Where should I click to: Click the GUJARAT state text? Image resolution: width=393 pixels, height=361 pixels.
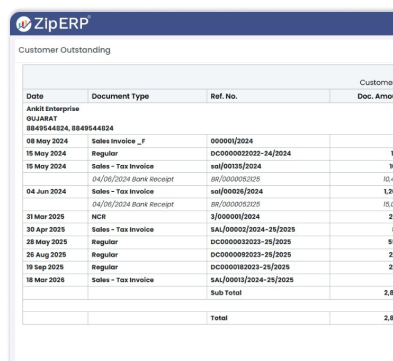point(42,118)
